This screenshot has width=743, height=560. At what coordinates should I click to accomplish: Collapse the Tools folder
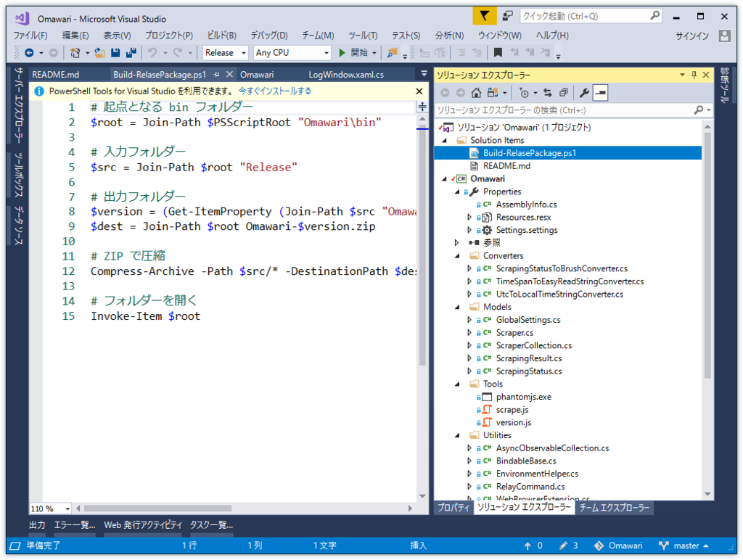(457, 384)
